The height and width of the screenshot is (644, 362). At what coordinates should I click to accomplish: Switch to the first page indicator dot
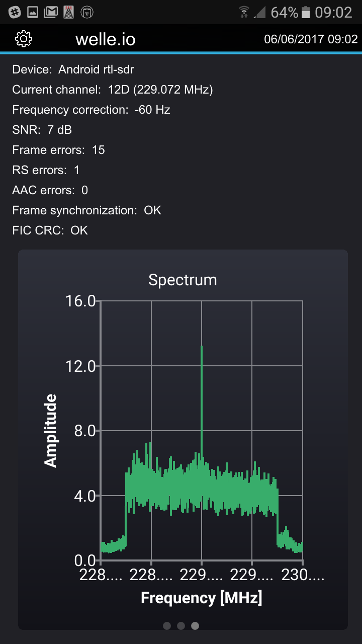pos(167,626)
